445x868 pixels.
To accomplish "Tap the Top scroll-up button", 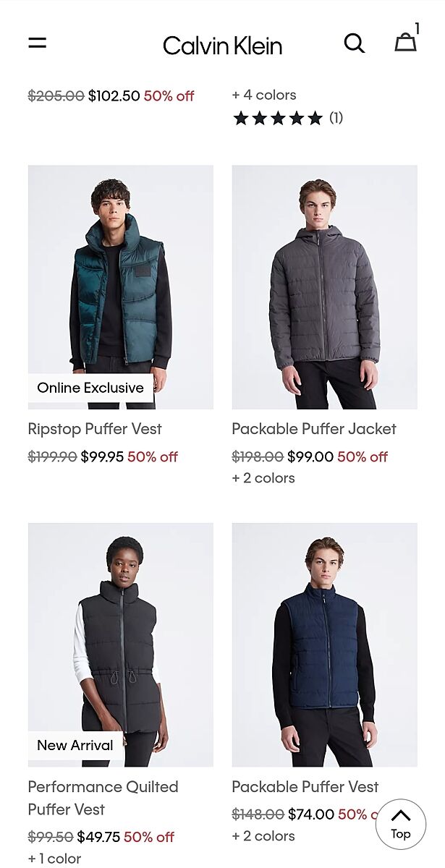I will [x=401, y=824].
